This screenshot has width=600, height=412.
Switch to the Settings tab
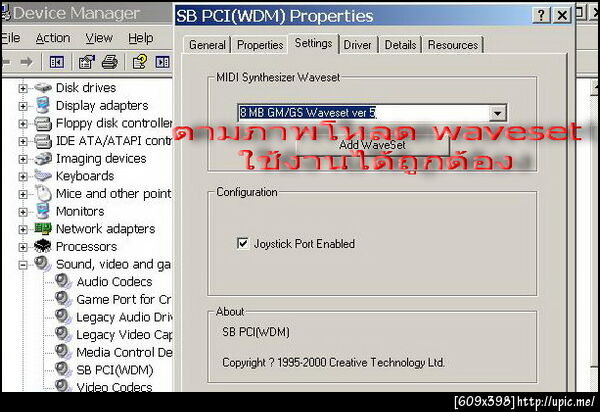tap(313, 43)
